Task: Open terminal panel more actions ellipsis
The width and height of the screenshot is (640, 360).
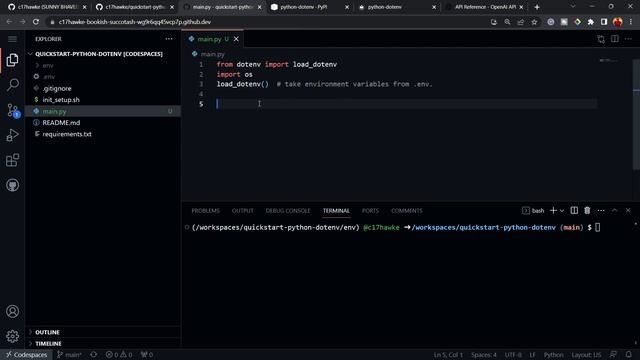Action: coord(601,211)
